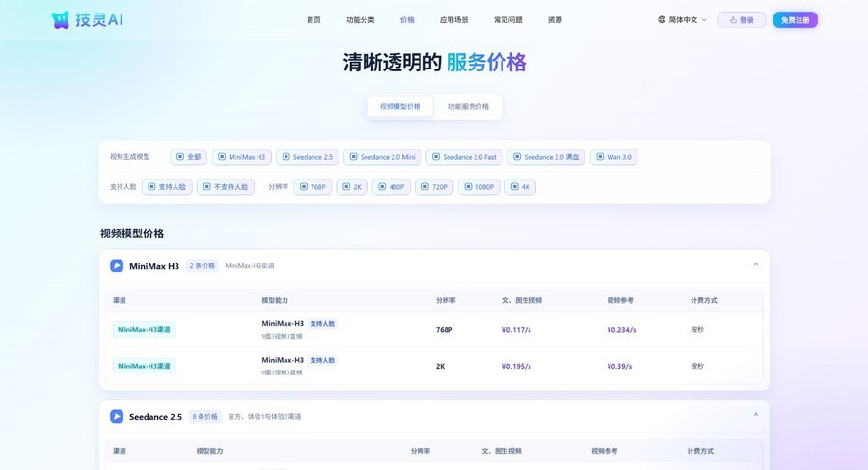Toggle the Seedance 2.0 Mini filter
Image resolution: width=868 pixels, height=470 pixels.
click(383, 157)
